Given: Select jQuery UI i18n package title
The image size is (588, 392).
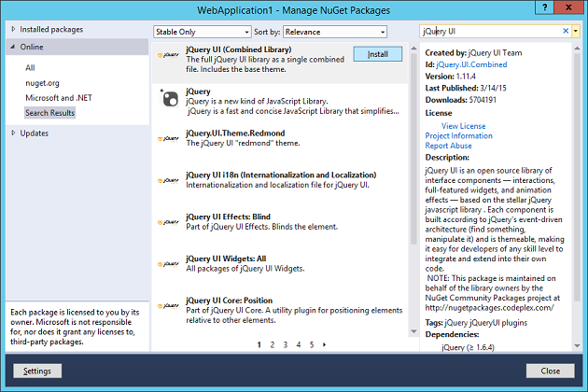Looking at the screenshot, I should click(x=281, y=175).
